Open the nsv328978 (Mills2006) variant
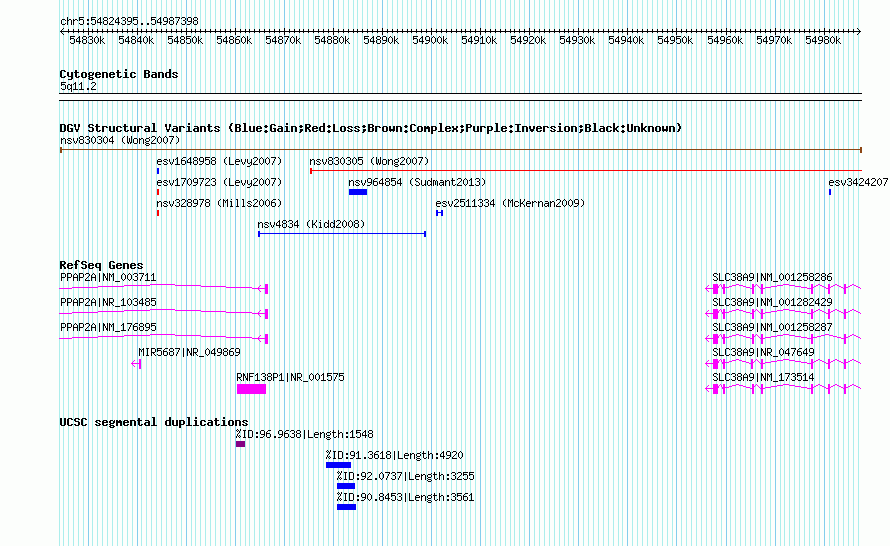This screenshot has width=890, height=546. click(219, 203)
